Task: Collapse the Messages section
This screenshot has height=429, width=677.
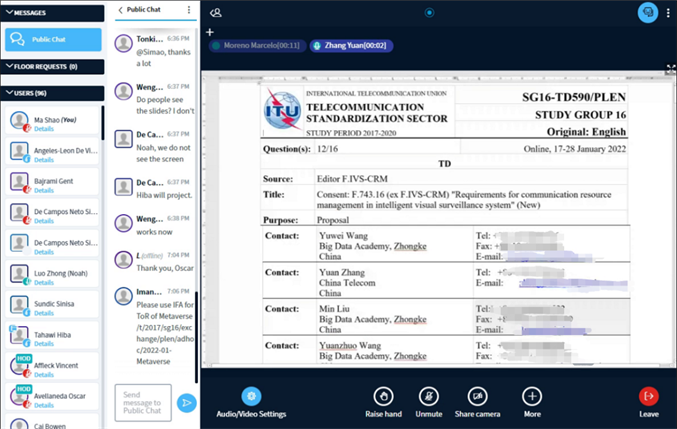Action: [x=52, y=13]
